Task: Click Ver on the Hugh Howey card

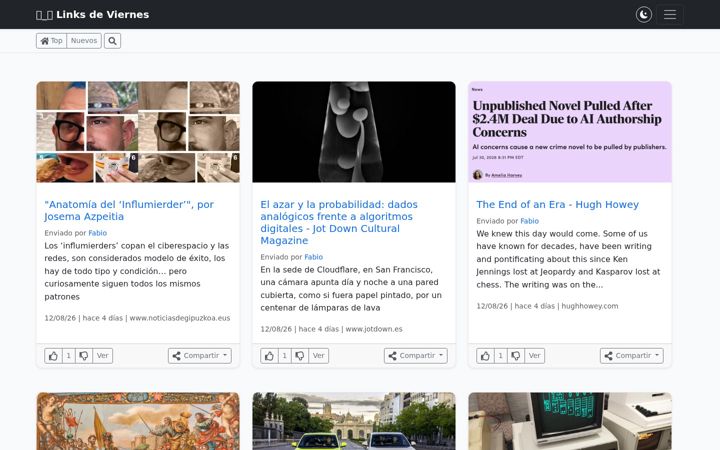Action: point(534,356)
